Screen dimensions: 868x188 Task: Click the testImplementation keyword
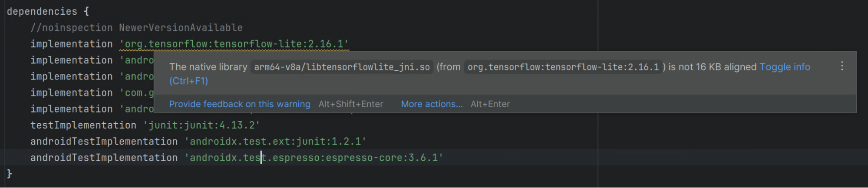point(83,125)
